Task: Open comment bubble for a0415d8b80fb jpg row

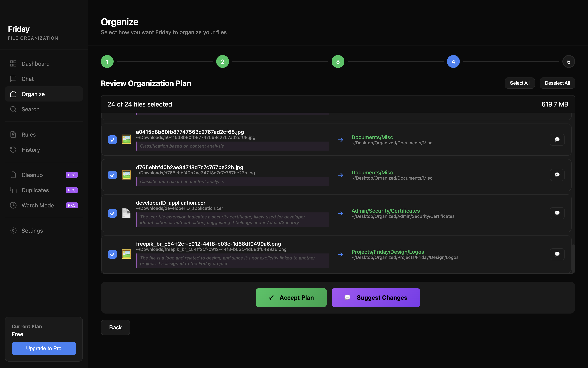Action: [x=557, y=140]
